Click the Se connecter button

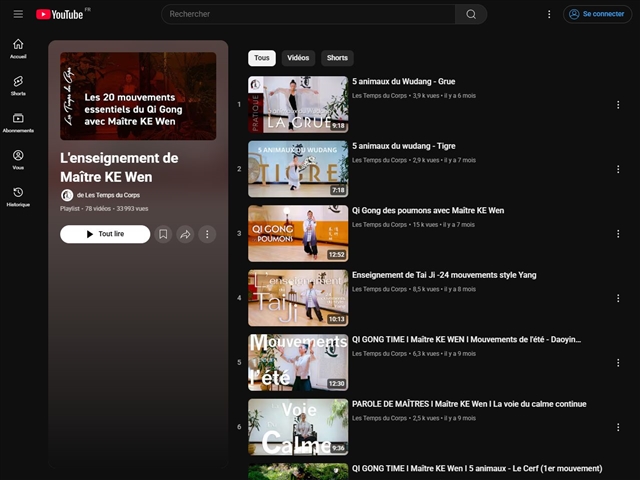598,14
